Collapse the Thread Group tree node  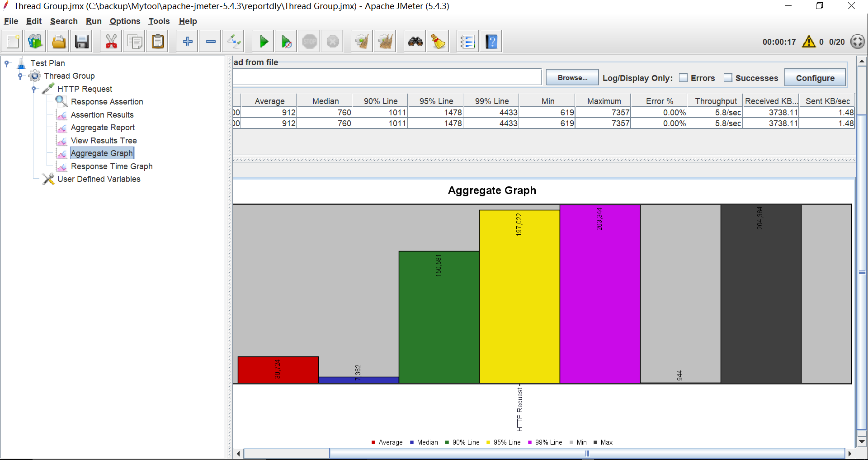click(20, 76)
